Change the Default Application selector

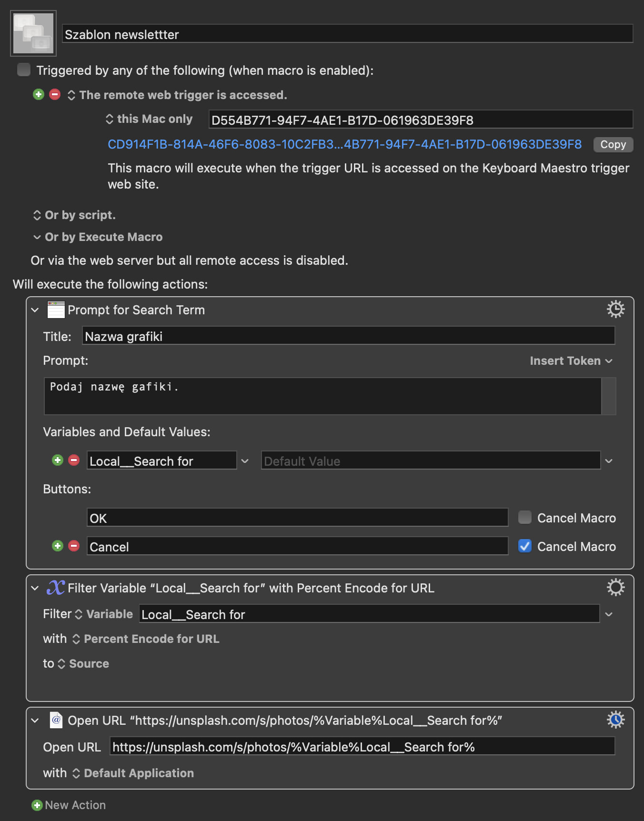pos(133,773)
